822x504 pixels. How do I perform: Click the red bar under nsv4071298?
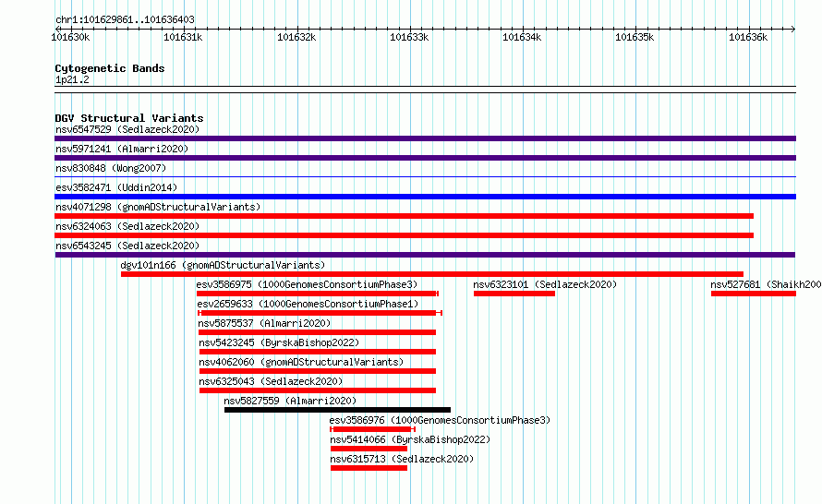405,216
